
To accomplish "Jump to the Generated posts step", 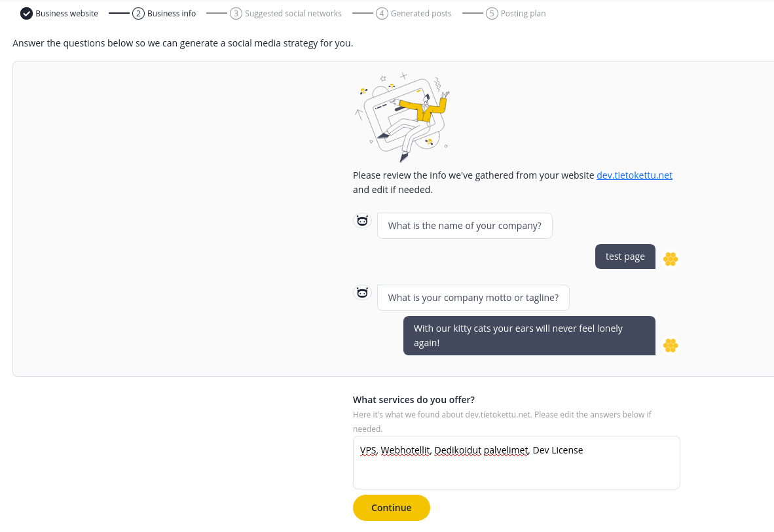I will 421,13.
